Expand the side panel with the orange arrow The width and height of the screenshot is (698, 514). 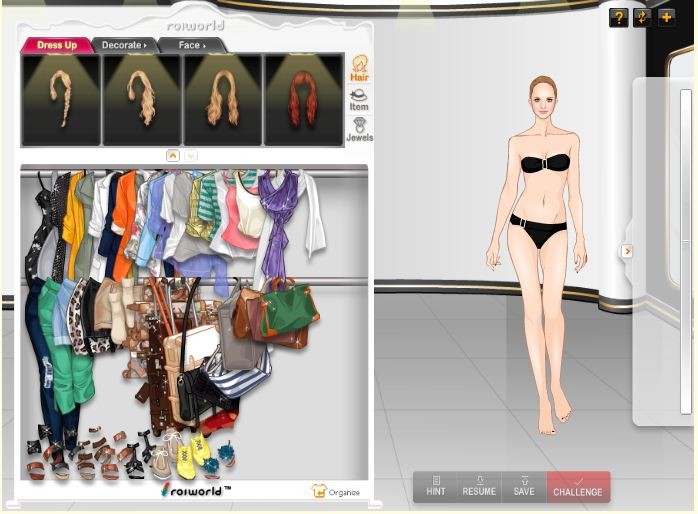click(627, 251)
